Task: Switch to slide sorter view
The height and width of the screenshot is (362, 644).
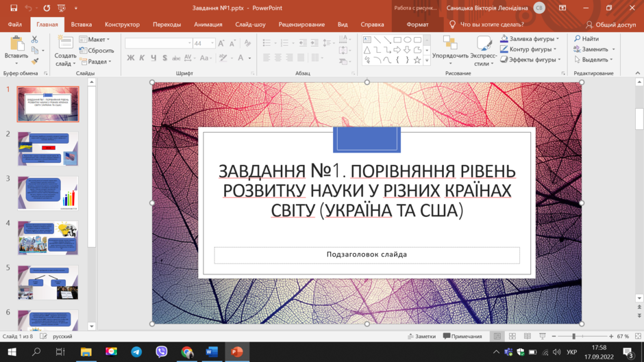Action: tap(512, 336)
